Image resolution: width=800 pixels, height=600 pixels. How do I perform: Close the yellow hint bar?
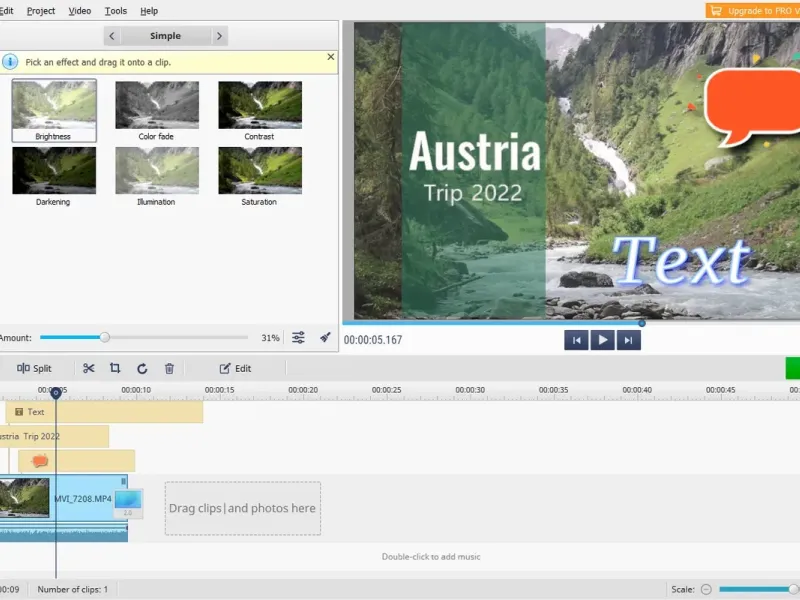pyautogui.click(x=331, y=57)
